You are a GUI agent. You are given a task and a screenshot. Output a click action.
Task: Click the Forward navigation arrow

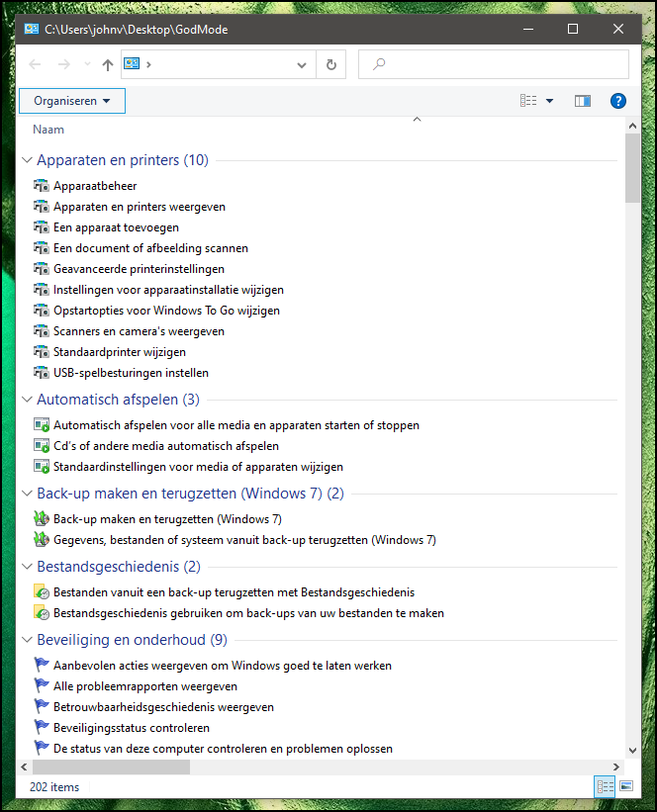(63, 64)
